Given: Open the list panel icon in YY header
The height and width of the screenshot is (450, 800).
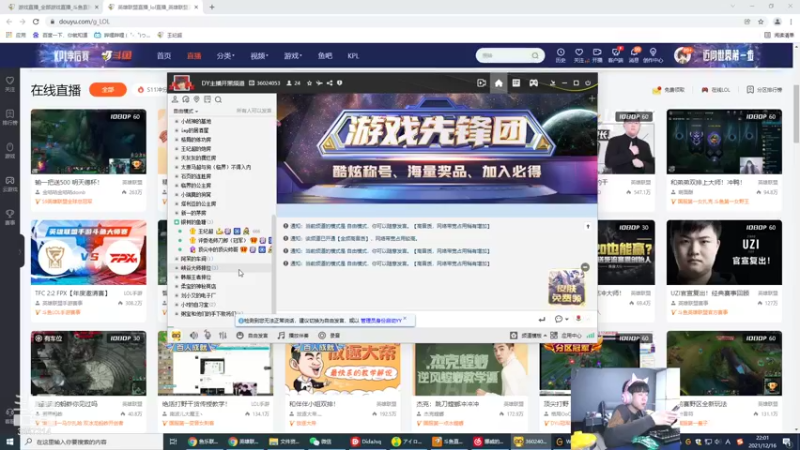Looking at the screenshot, I should point(516,83).
